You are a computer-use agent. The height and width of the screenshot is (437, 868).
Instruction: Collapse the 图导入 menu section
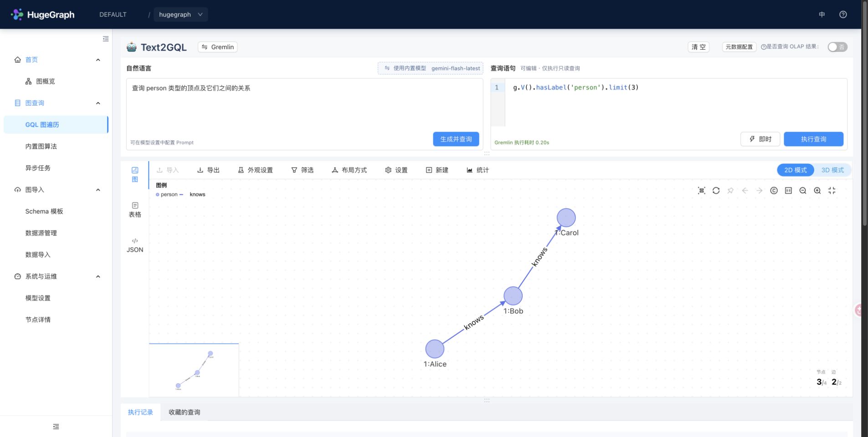pyautogui.click(x=98, y=190)
